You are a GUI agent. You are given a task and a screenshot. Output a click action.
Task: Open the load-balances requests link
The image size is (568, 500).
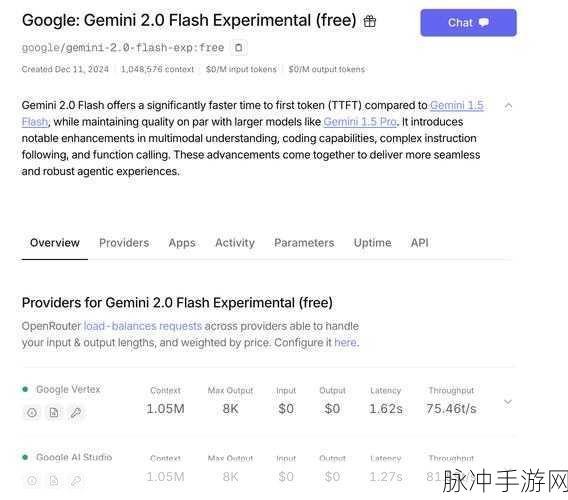coord(143,326)
